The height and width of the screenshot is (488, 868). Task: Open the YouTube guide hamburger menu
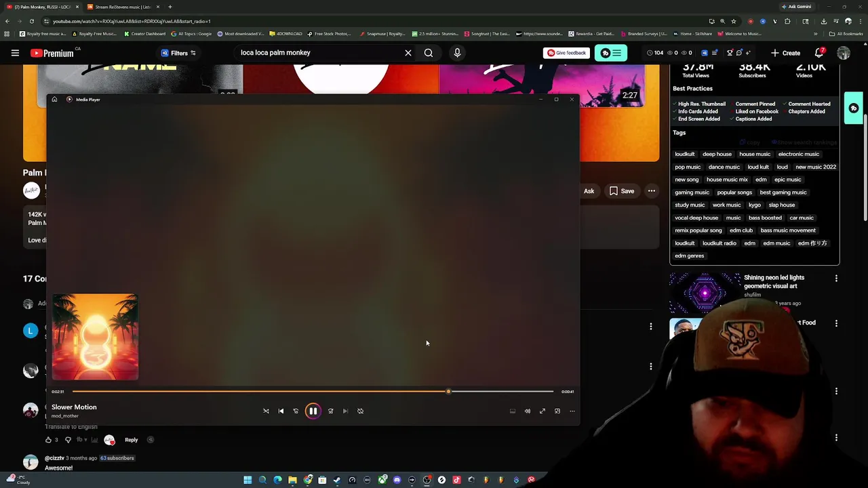[x=15, y=53]
